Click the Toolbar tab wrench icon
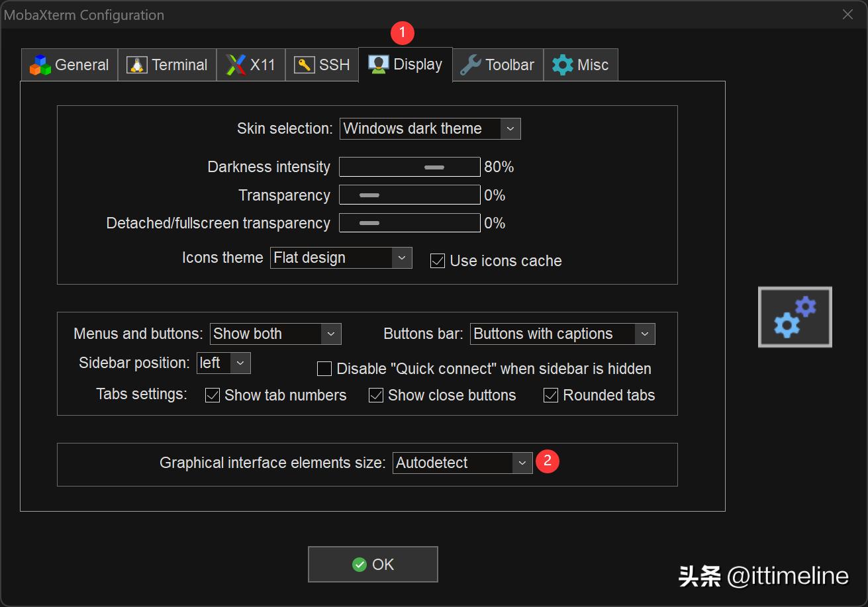 470,65
